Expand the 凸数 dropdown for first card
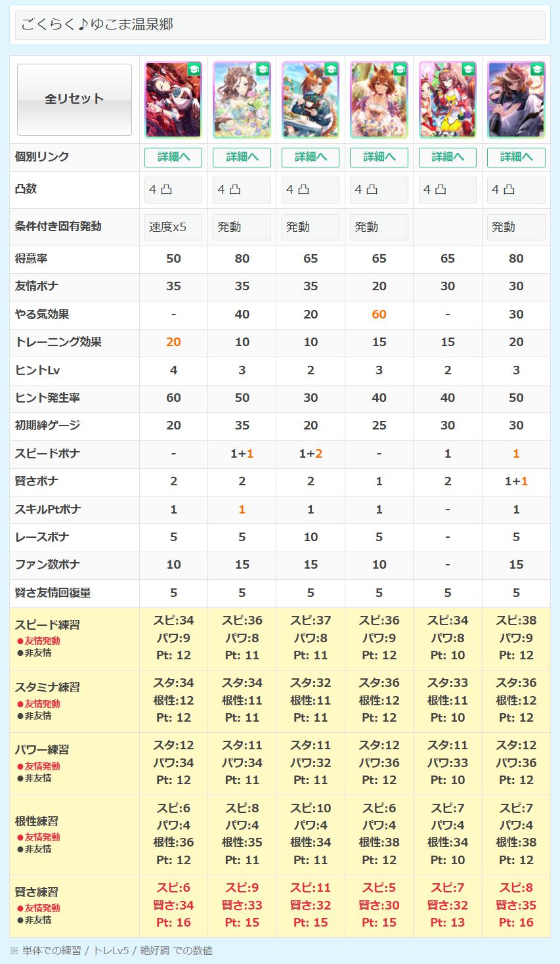The height and width of the screenshot is (964, 560). pos(173,190)
